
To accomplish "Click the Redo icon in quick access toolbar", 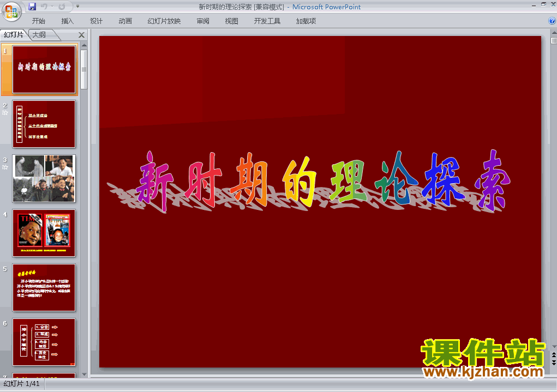I will pyautogui.click(x=62, y=7).
